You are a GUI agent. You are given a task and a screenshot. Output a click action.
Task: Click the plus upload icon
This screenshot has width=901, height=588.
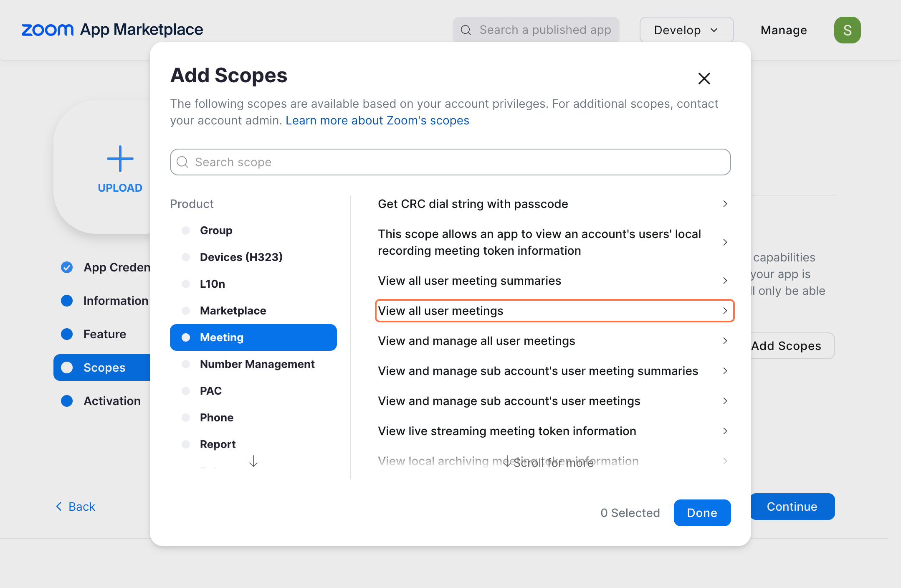[x=120, y=159]
